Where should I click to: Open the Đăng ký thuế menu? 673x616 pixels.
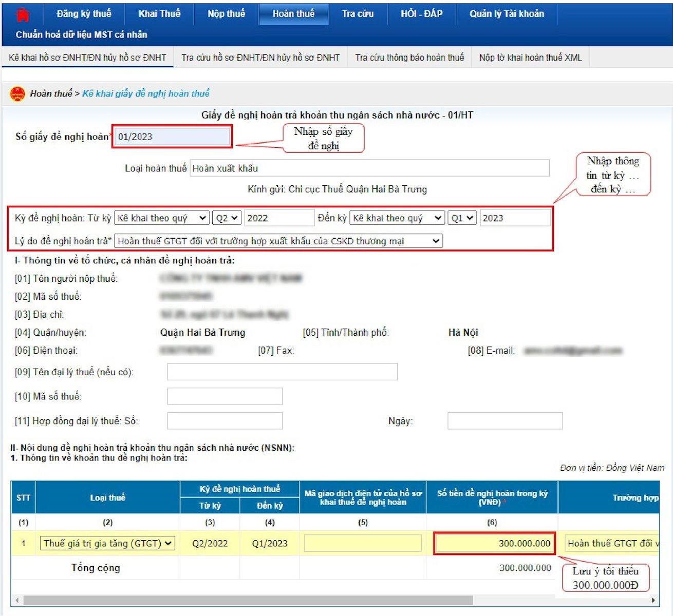pos(84,14)
